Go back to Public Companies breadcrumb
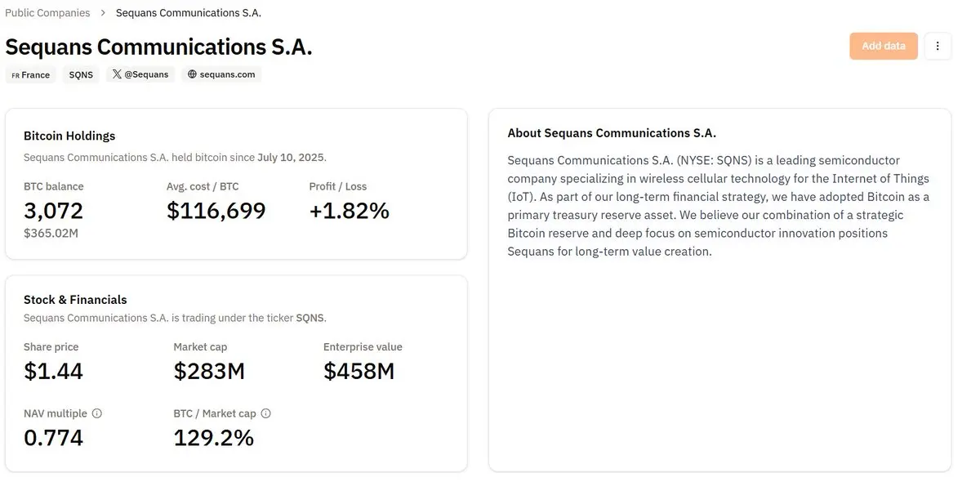The image size is (980, 482). (x=47, y=13)
